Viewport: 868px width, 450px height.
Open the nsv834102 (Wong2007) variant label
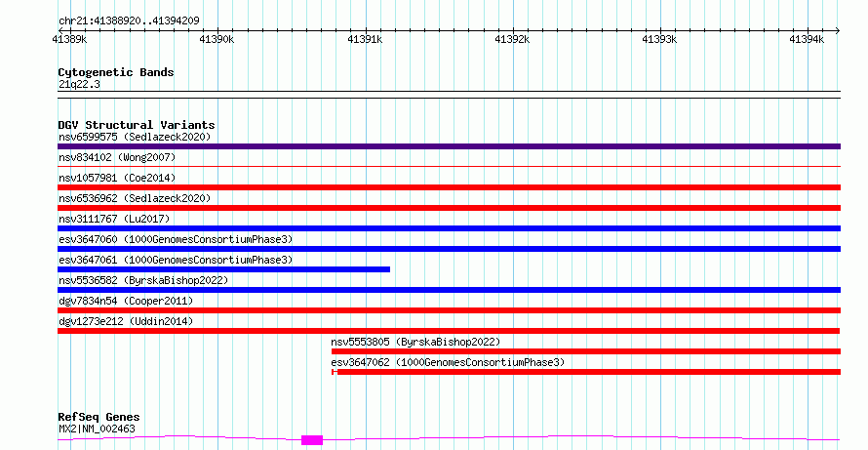(x=117, y=157)
